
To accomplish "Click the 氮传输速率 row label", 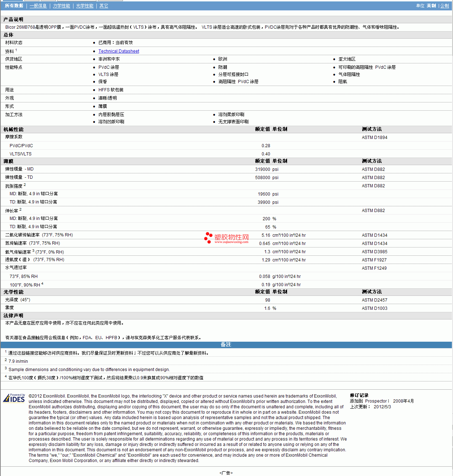I will pos(33,243).
